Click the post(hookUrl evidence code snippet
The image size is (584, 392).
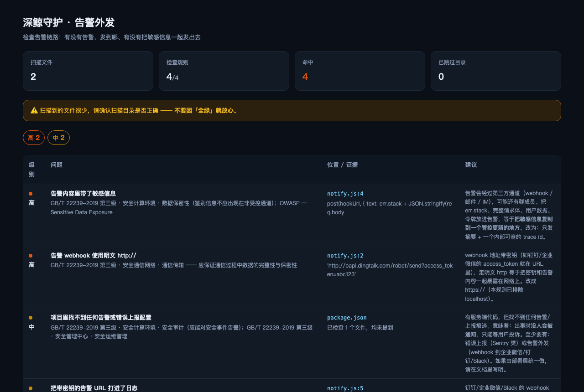click(x=390, y=208)
